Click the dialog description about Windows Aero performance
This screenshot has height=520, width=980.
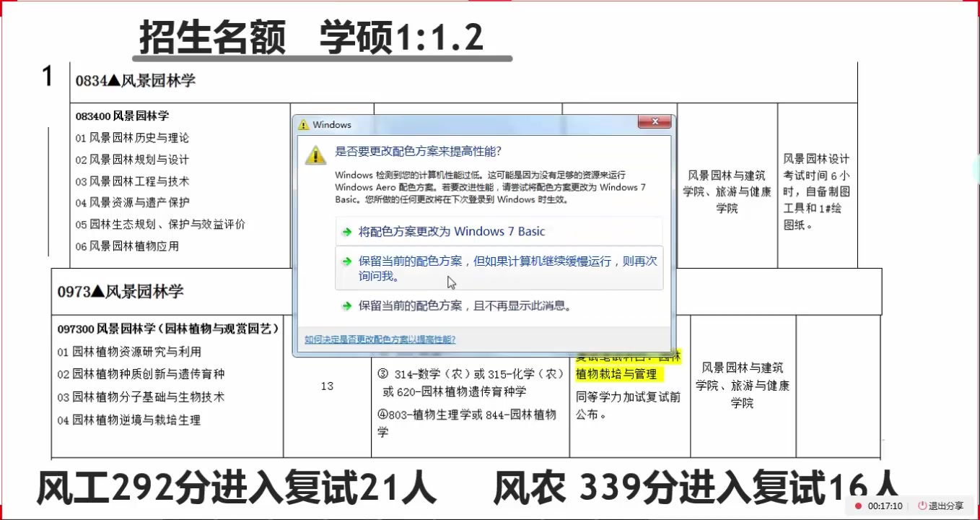(x=491, y=187)
